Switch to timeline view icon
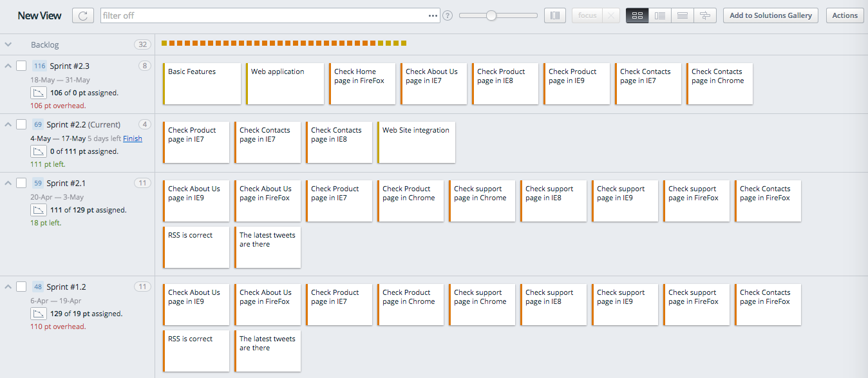868x378 pixels. pos(705,15)
